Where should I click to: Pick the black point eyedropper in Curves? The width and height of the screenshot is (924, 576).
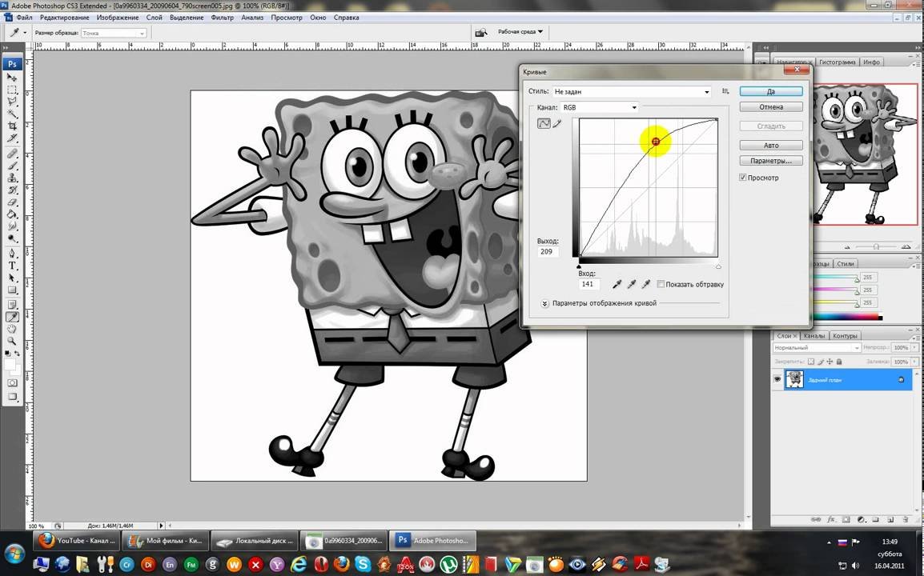coord(617,285)
